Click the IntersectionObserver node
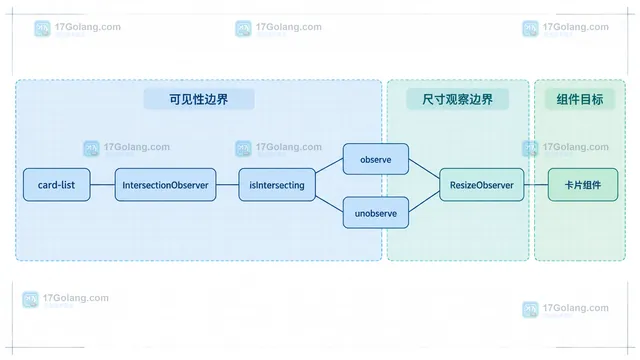The image size is (640, 360). click(165, 185)
